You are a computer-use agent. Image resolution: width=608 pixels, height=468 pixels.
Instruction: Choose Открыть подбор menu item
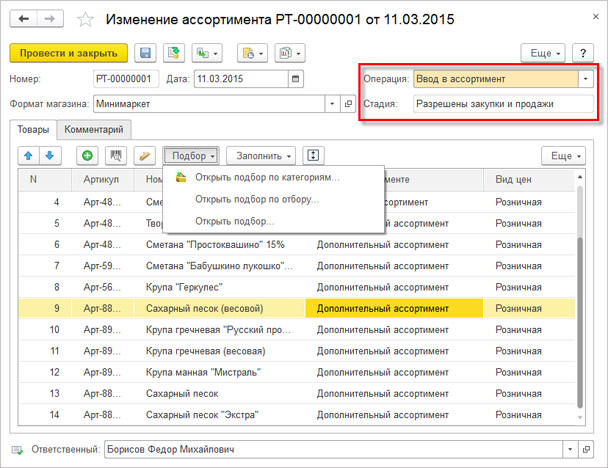273,221
